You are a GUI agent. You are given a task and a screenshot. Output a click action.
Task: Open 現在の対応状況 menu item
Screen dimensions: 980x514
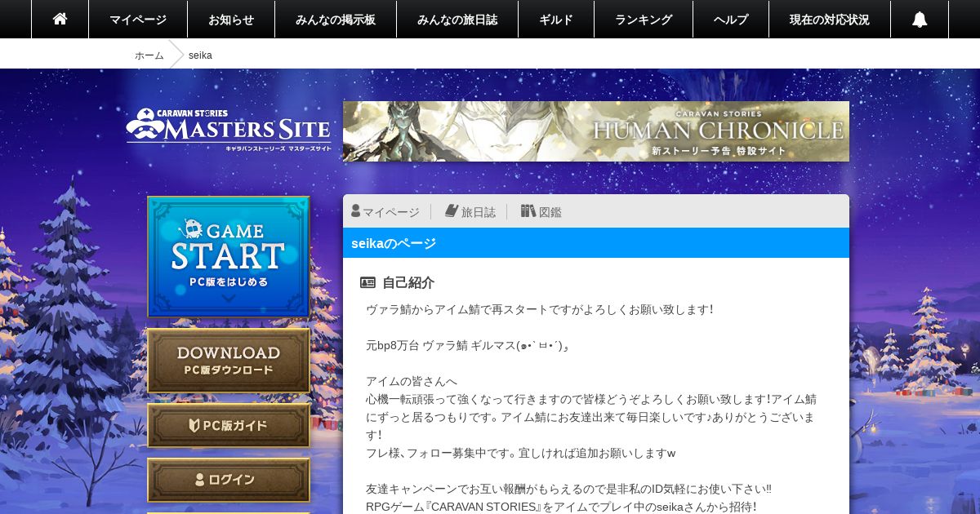pyautogui.click(x=830, y=19)
